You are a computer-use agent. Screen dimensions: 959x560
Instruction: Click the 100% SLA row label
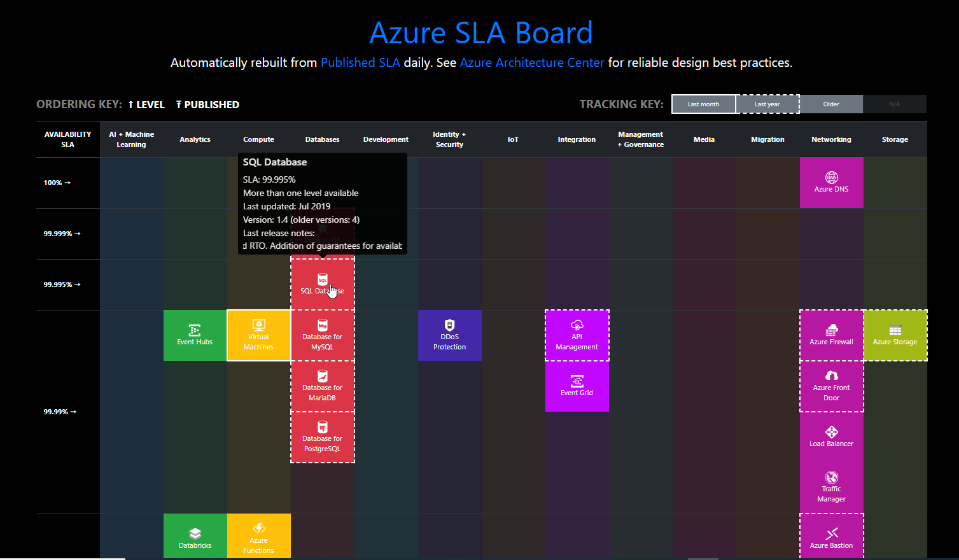[57, 183]
